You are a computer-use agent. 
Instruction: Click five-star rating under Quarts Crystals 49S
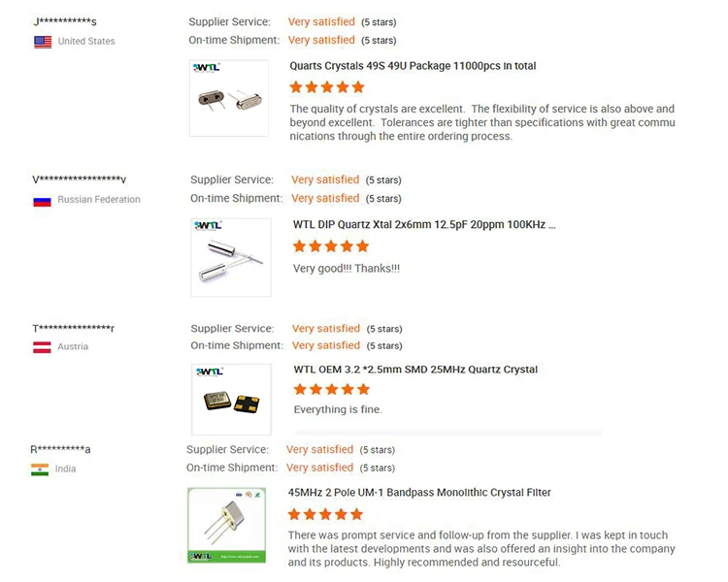[327, 87]
